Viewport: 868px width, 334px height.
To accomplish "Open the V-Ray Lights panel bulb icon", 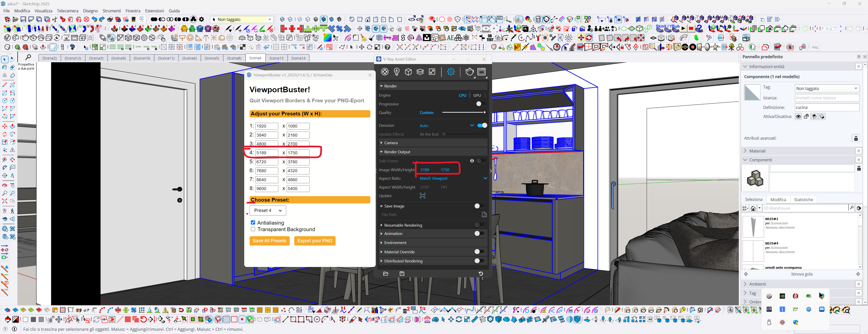I will point(397,72).
